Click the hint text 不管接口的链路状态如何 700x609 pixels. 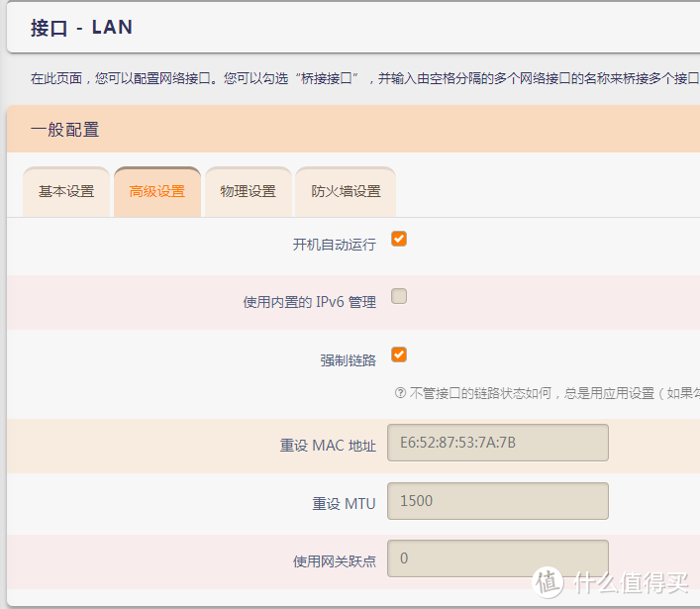click(554, 393)
